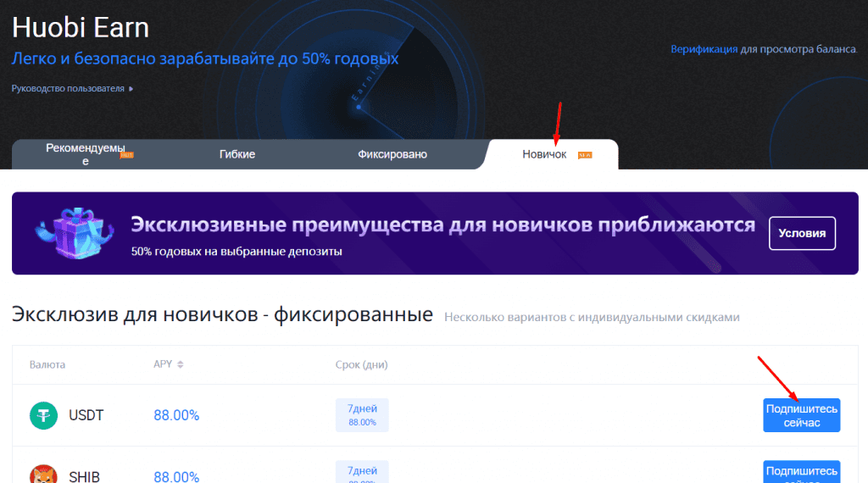Click the Верификация link
The width and height of the screenshot is (868, 483).
click(704, 49)
